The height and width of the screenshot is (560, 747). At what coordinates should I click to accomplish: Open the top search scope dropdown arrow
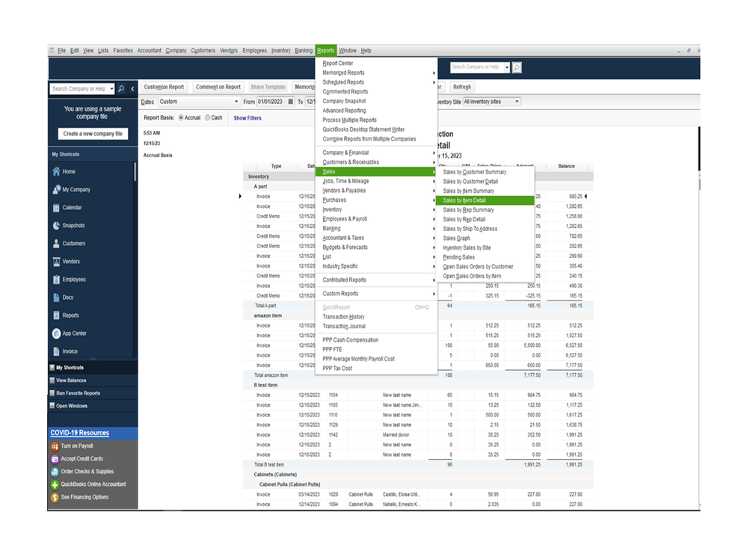pyautogui.click(x=506, y=67)
